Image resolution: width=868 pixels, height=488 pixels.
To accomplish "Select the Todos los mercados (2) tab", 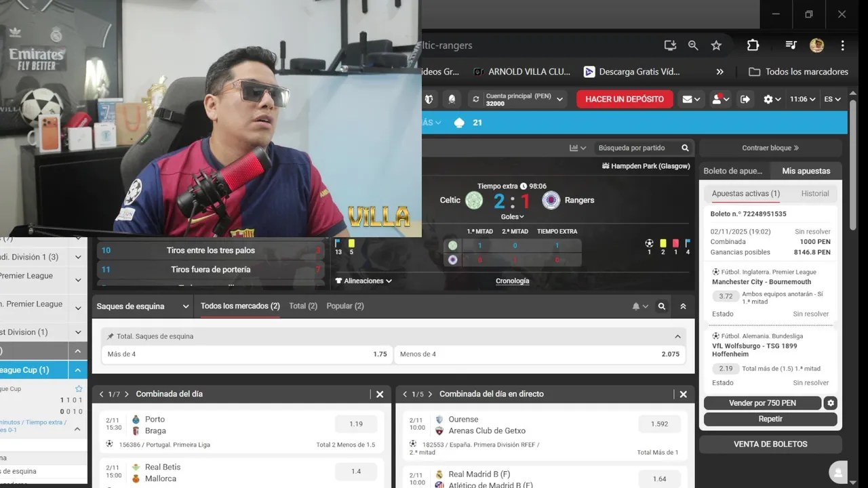I will tap(240, 306).
